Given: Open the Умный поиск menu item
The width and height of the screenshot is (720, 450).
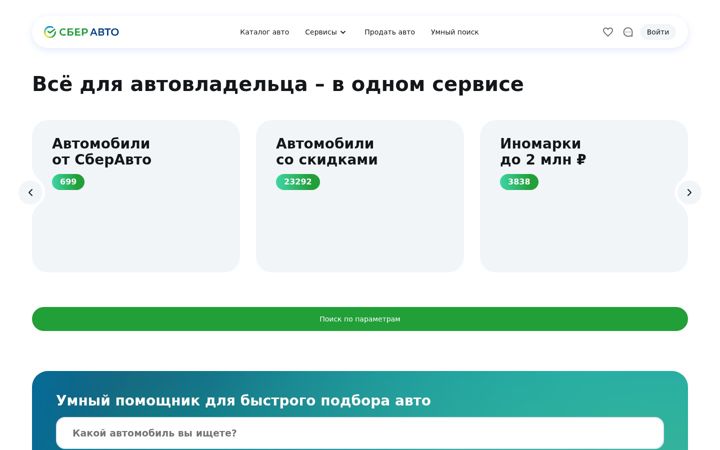Looking at the screenshot, I should pyautogui.click(x=455, y=32).
